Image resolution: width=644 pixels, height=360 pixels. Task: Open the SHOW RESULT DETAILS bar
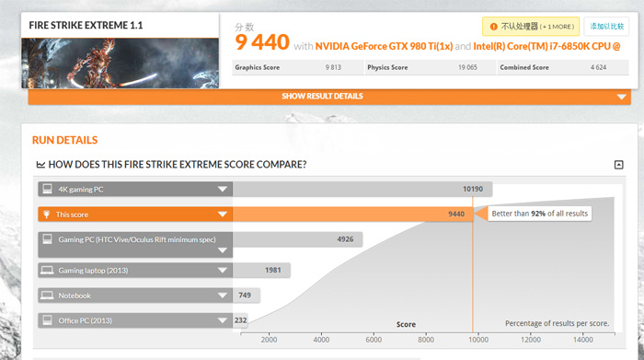coord(329,96)
